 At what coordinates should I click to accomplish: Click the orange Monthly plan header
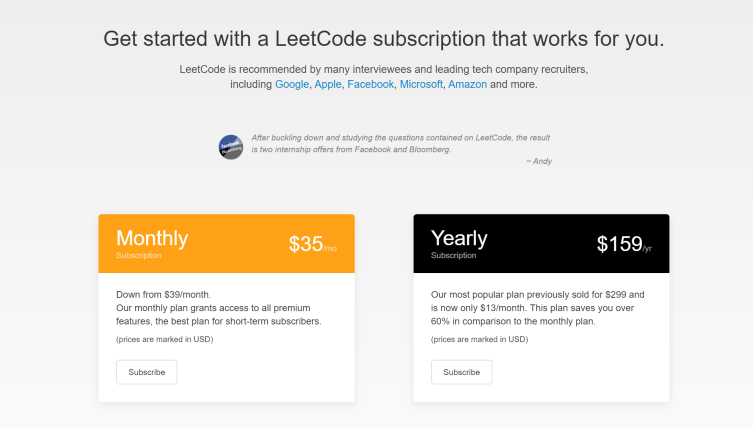point(226,243)
